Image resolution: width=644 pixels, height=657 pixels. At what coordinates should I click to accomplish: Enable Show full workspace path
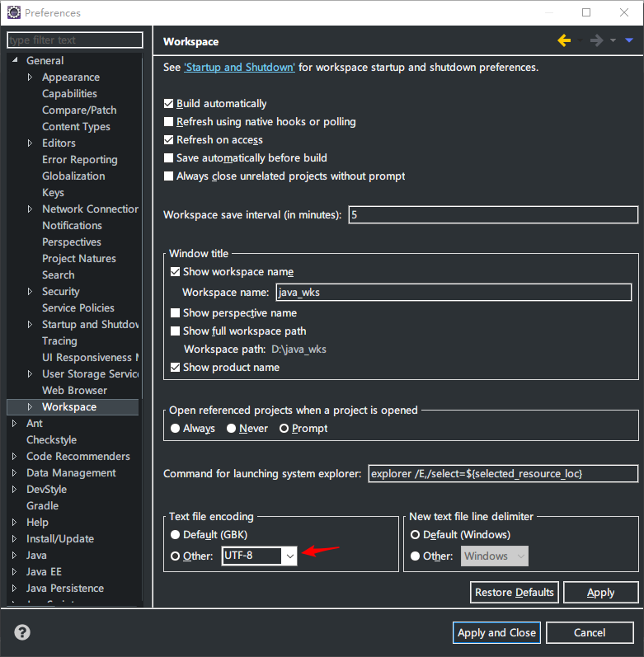pyautogui.click(x=176, y=331)
